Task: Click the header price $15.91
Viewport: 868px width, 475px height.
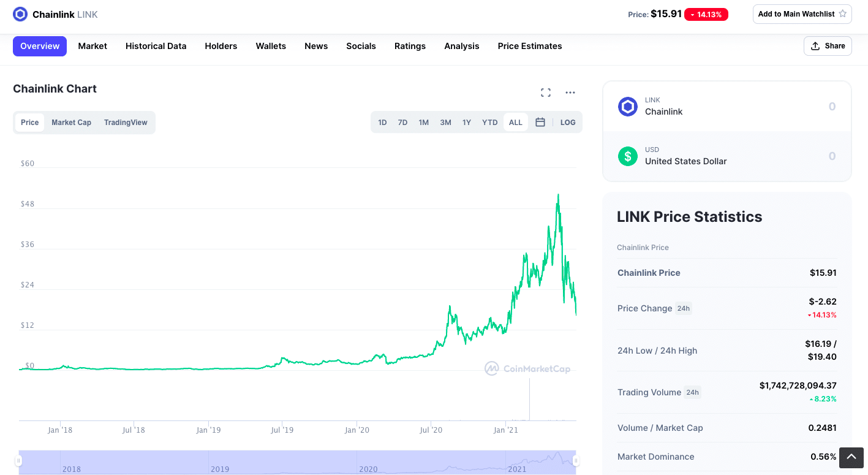Action: point(666,13)
